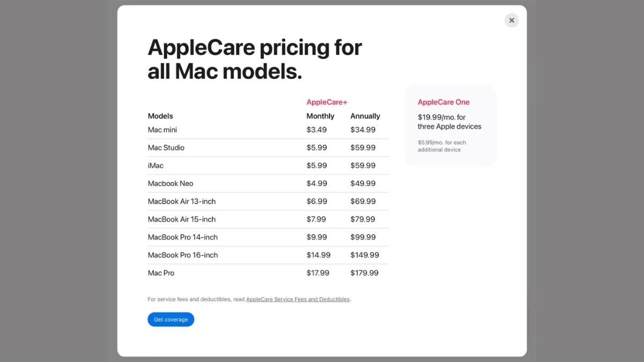This screenshot has width=644, height=362.
Task: Click the MacBook Air 13-inch row
Action: [x=181, y=201]
